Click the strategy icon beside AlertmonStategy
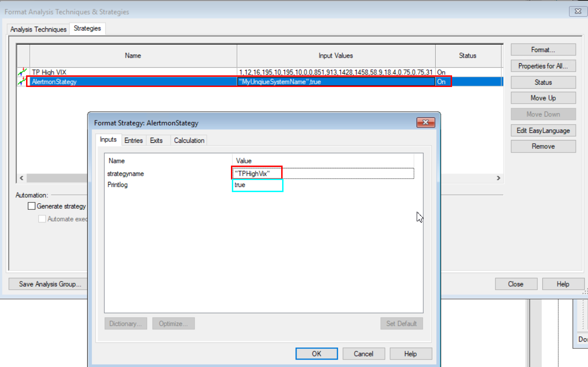The width and height of the screenshot is (588, 367). coord(22,81)
